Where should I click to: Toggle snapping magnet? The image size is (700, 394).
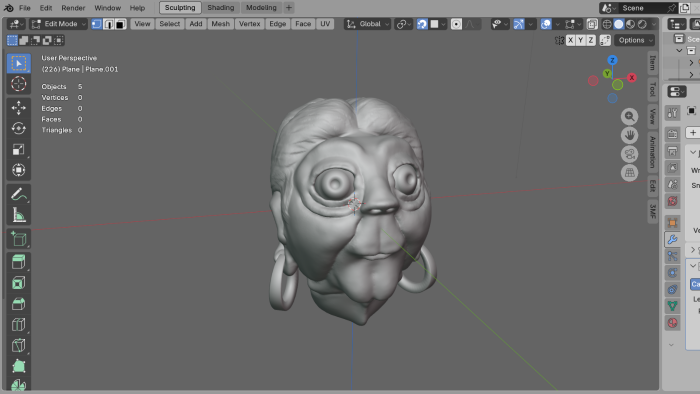pyautogui.click(x=422, y=24)
